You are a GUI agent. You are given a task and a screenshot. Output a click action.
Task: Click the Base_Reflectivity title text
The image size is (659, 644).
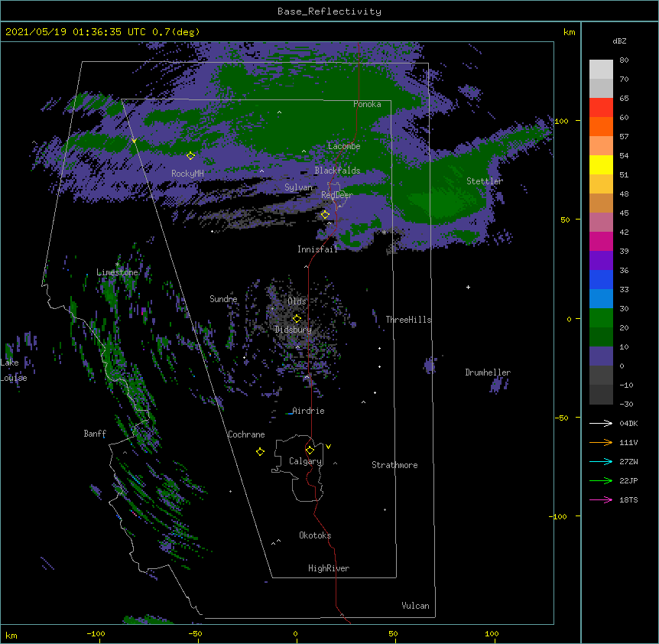[329, 11]
